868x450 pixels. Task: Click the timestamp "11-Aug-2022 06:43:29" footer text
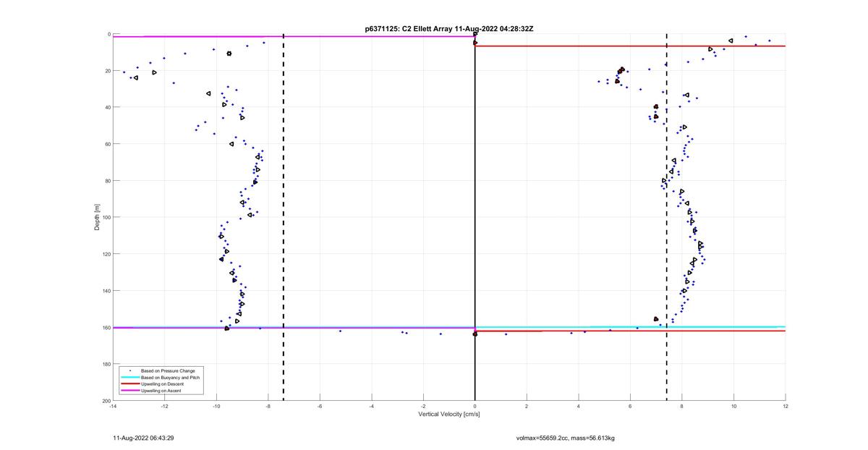coord(143,438)
